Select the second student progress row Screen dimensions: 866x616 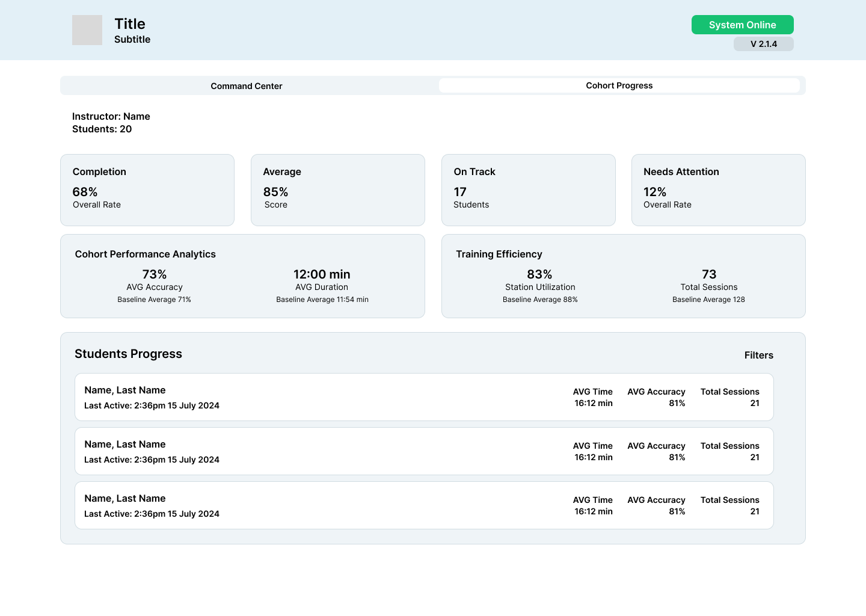pyautogui.click(x=424, y=451)
